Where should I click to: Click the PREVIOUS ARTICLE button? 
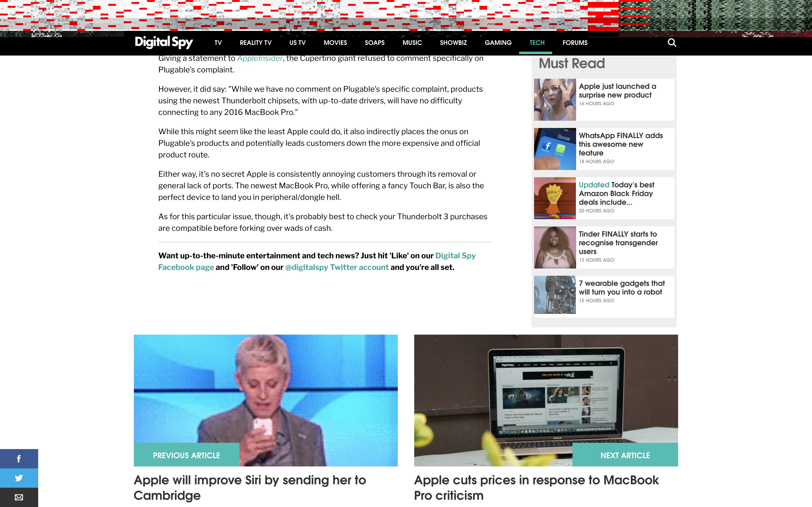click(186, 455)
